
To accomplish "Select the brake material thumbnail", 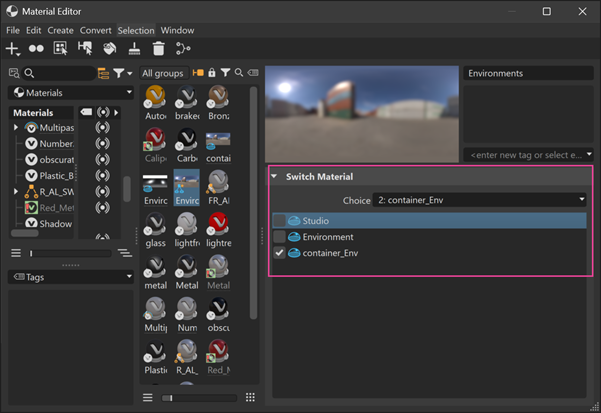I will 187,103.
